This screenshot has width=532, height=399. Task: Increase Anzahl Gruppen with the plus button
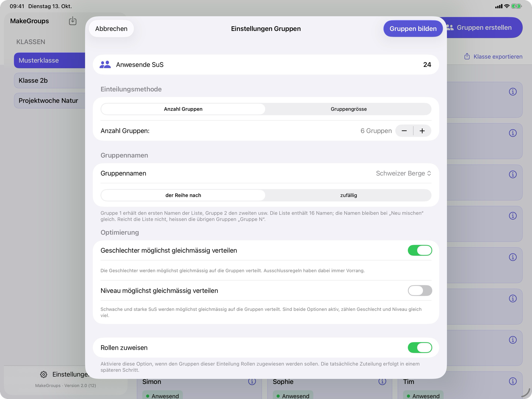click(x=422, y=131)
